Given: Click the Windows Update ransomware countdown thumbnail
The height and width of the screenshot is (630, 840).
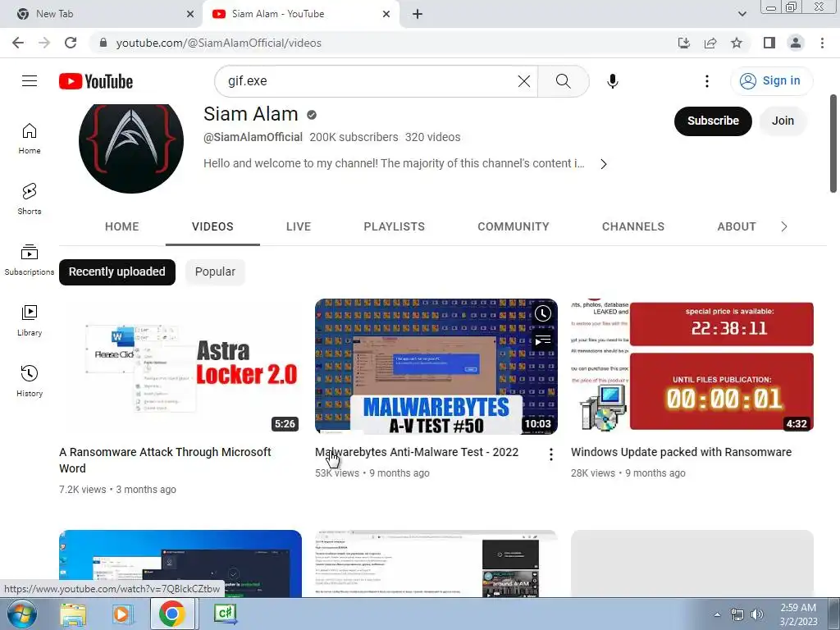Looking at the screenshot, I should point(692,367).
